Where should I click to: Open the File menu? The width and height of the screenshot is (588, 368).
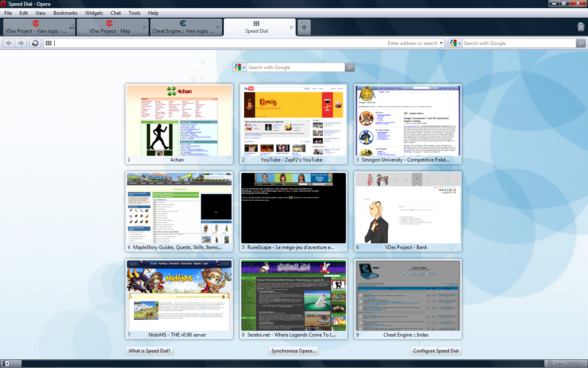(8, 13)
